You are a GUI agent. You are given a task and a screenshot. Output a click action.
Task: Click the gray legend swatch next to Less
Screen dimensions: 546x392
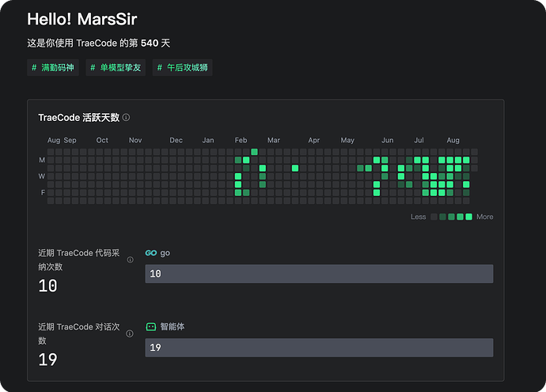(434, 217)
